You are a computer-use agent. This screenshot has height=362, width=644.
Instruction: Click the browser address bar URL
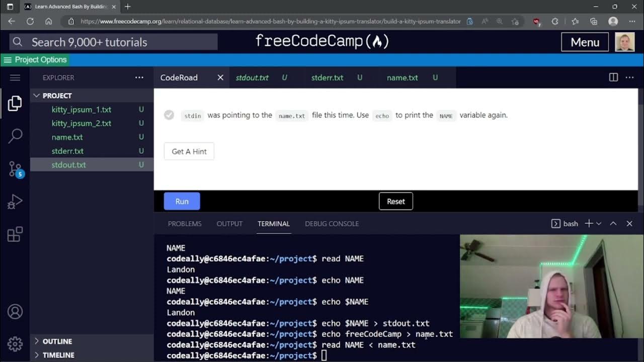270,21
